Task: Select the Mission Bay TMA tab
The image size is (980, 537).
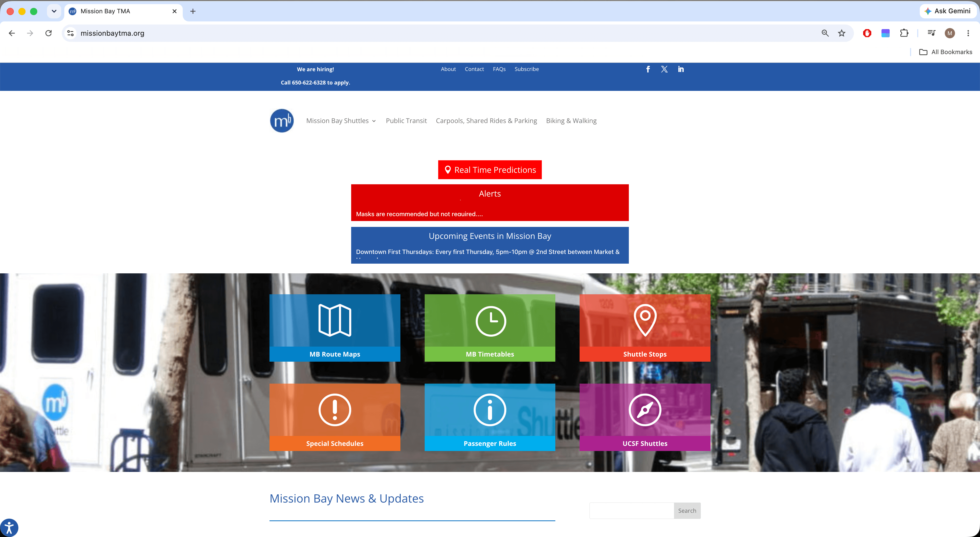Action: pyautogui.click(x=123, y=11)
